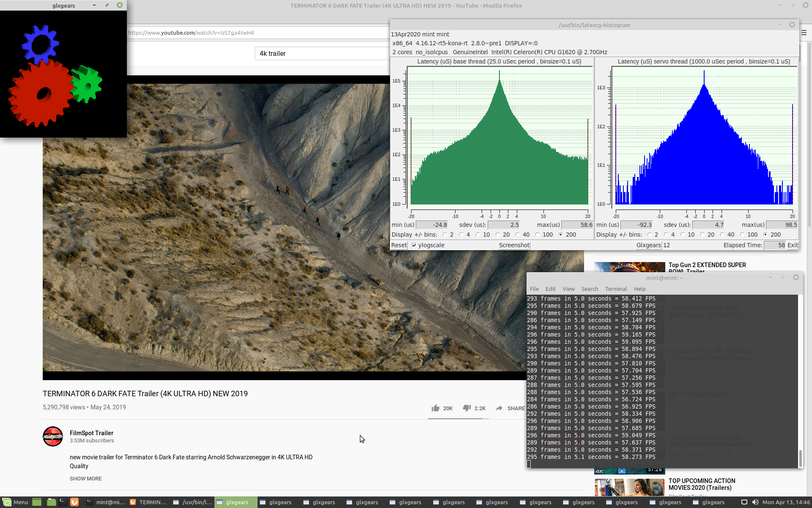Minimize the latency-histogram window

click(779, 25)
